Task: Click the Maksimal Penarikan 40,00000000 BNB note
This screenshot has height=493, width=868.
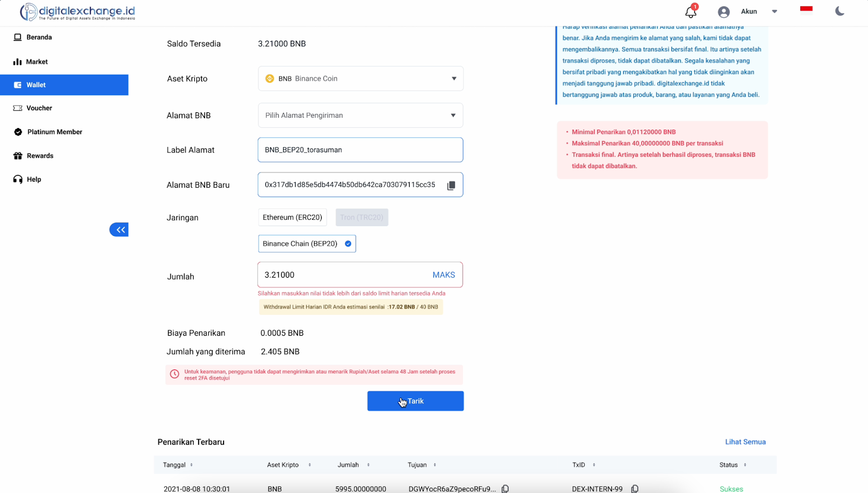Action: pos(647,143)
